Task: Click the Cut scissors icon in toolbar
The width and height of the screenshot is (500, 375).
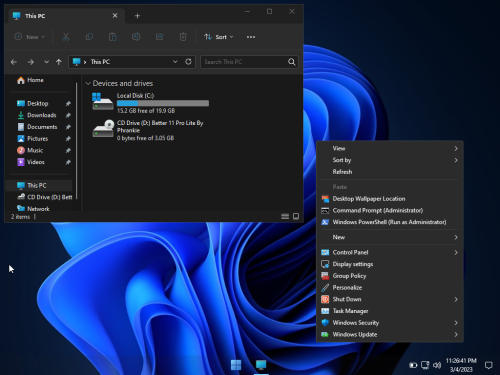Action: 66,37
